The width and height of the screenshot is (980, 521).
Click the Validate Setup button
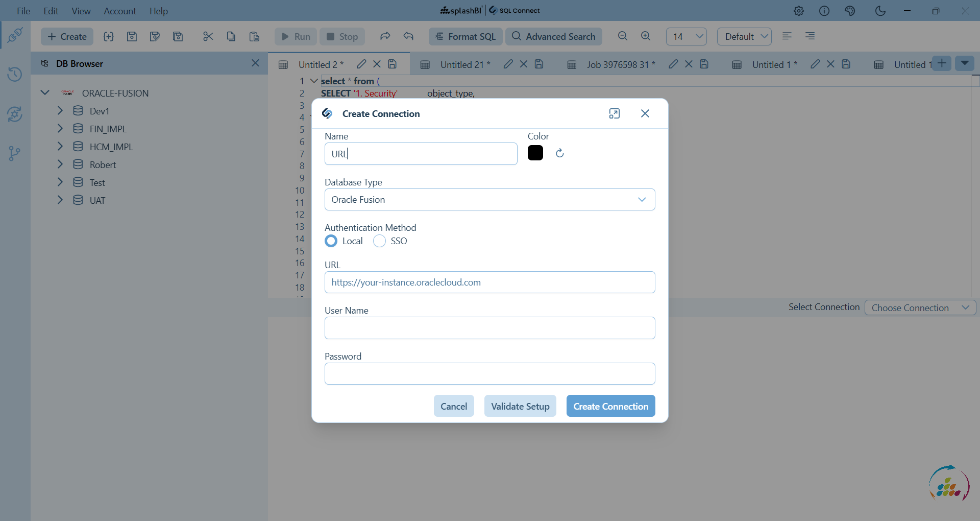520,406
